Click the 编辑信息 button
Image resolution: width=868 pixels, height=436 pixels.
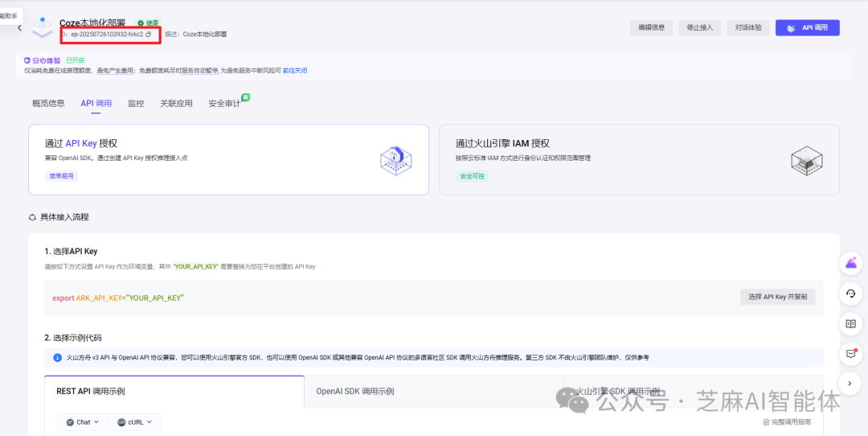(x=651, y=27)
